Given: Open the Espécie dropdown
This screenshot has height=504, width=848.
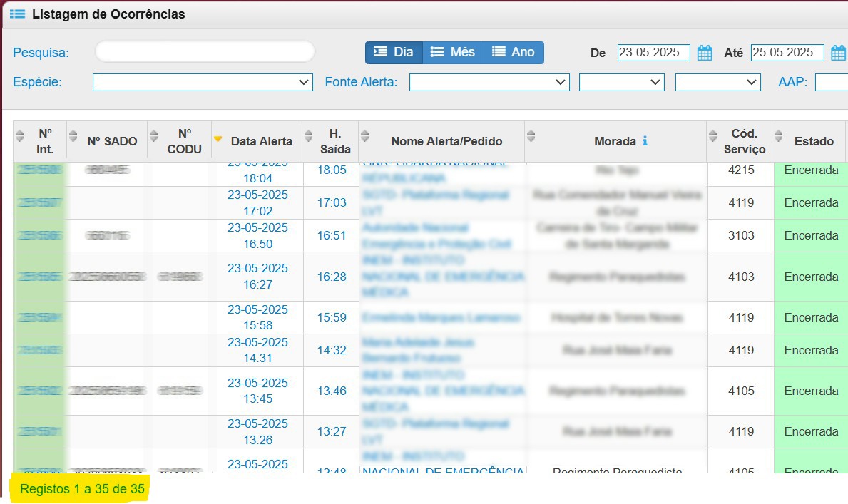Looking at the screenshot, I should [203, 83].
